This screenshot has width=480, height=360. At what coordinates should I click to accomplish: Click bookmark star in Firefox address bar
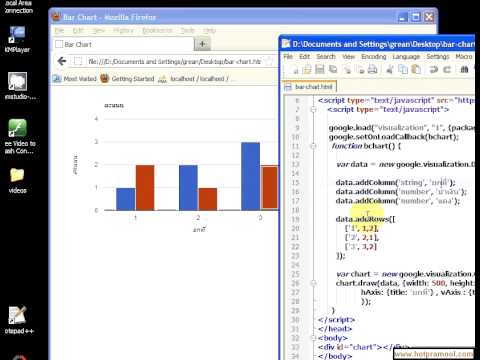click(269, 61)
